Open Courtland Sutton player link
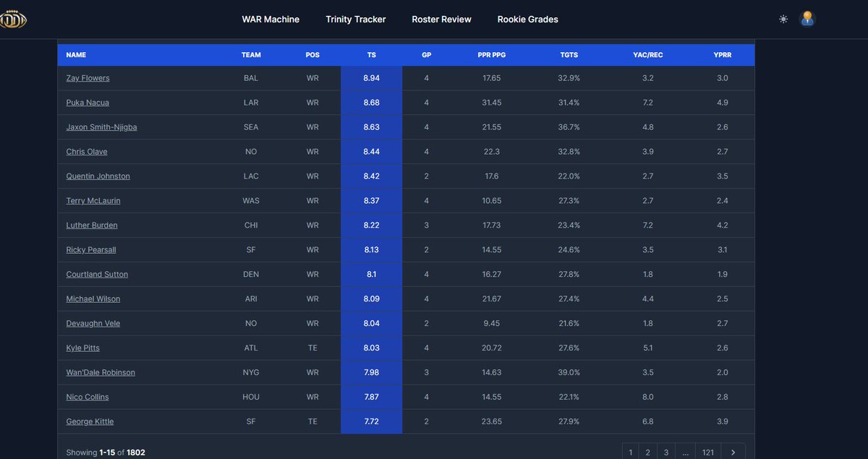 [97, 275]
